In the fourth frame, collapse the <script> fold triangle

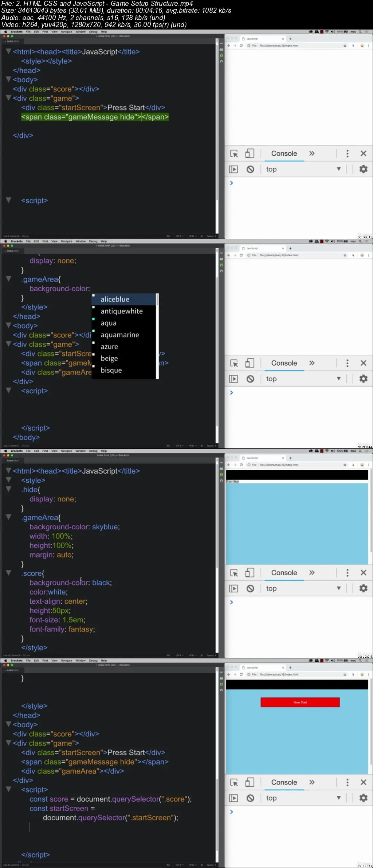pyautogui.click(x=8, y=789)
